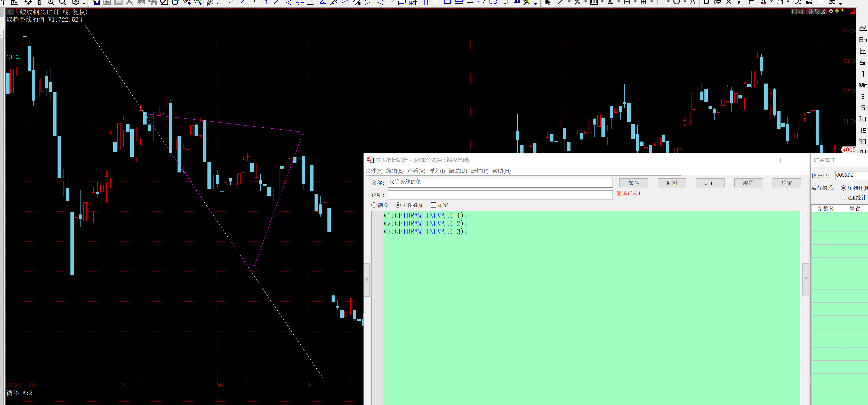The width and height of the screenshot is (868, 405).
Task: Click the grid hash tool icon
Action: [x=643, y=2]
